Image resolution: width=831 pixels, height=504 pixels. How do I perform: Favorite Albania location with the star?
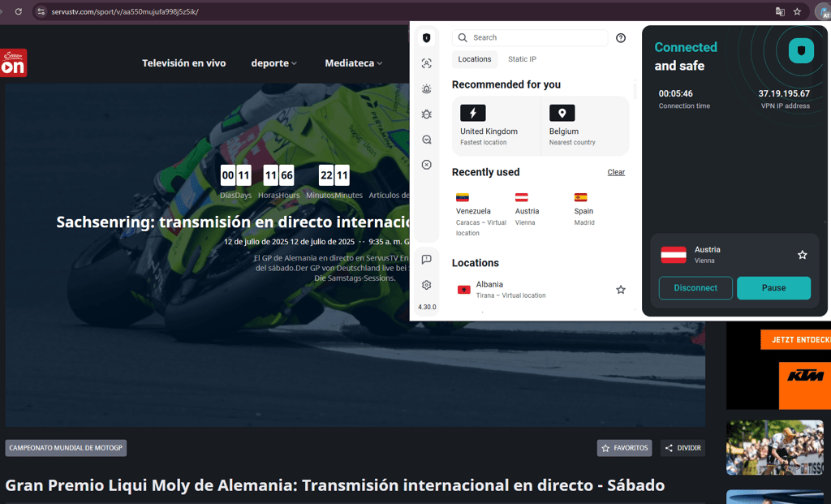(621, 290)
